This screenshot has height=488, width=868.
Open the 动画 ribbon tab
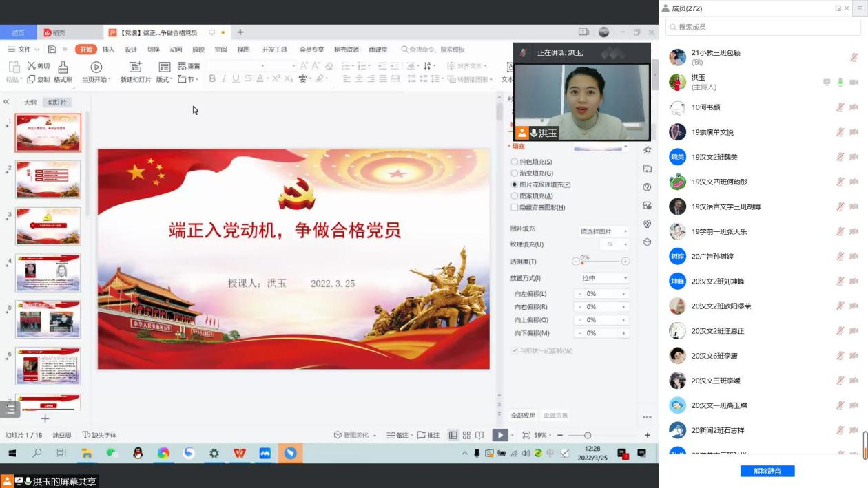(176, 50)
